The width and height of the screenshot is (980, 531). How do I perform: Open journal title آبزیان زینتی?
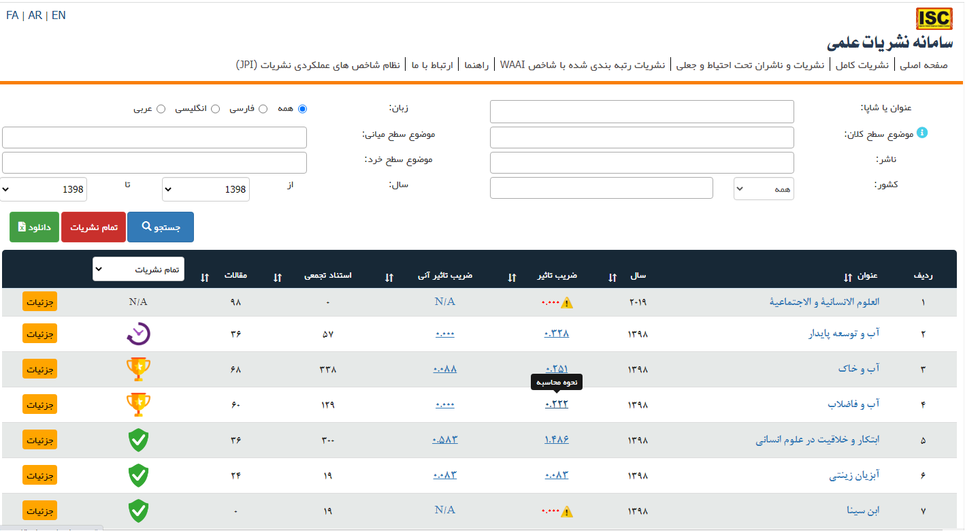click(854, 476)
